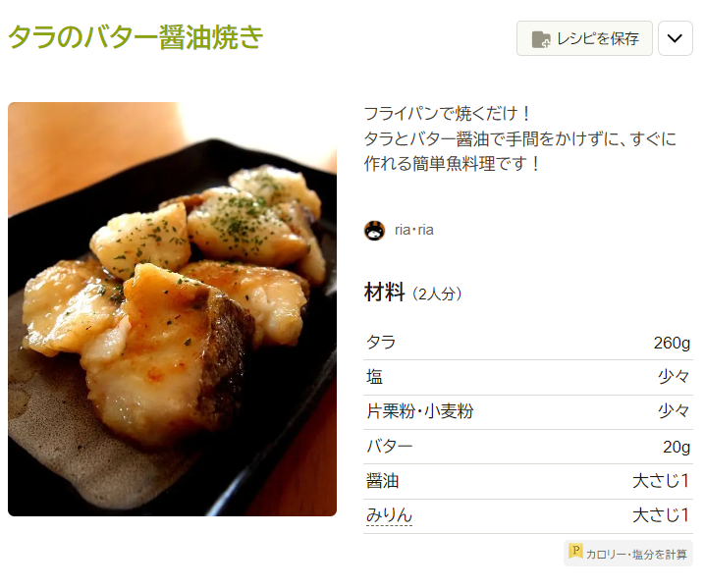Click the folder-plus save recipe icon
The width and height of the screenshot is (704, 588).
pyautogui.click(x=541, y=39)
